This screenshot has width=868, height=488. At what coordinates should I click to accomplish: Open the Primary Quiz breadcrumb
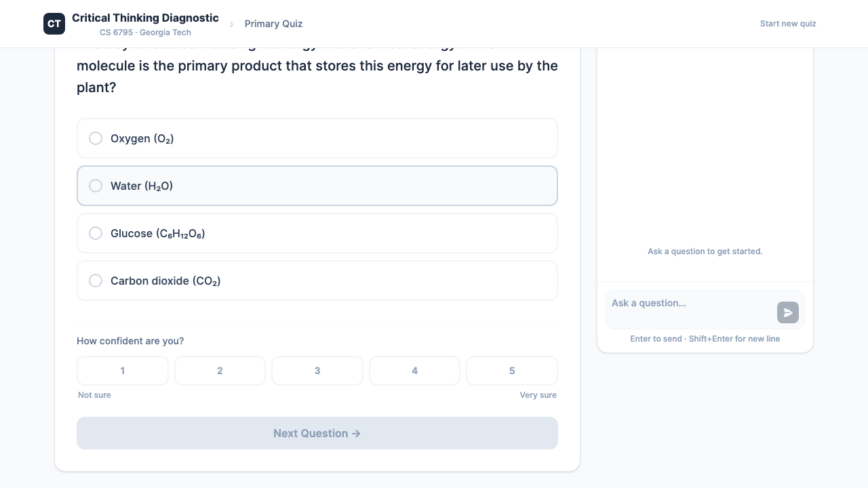pos(273,24)
